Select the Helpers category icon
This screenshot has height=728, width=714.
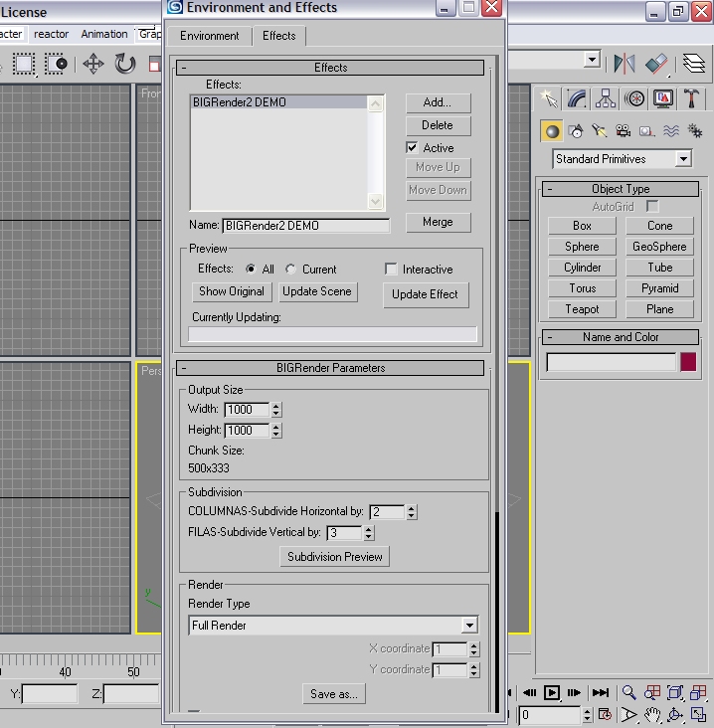[646, 131]
